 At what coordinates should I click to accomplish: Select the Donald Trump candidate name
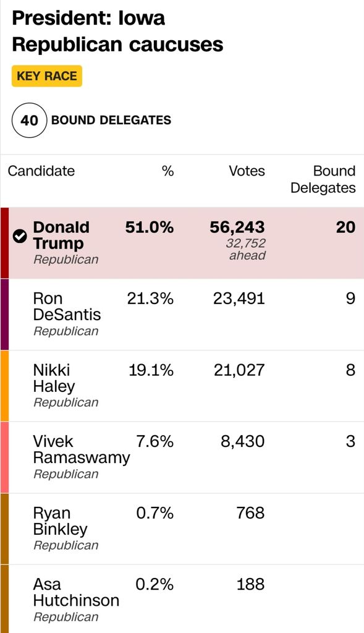(61, 235)
